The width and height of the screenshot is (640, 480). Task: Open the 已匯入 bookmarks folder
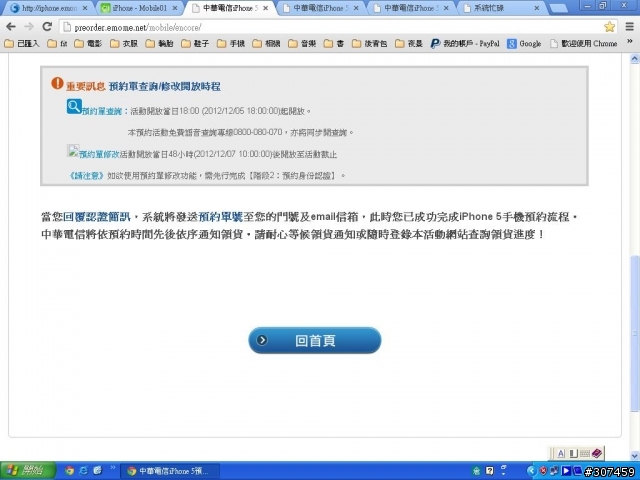22,43
